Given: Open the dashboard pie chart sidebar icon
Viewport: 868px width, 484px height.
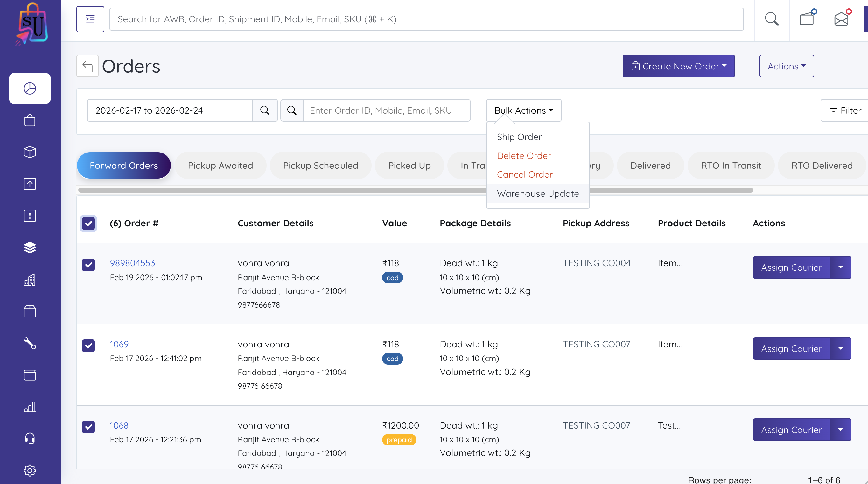Looking at the screenshot, I should coord(30,89).
